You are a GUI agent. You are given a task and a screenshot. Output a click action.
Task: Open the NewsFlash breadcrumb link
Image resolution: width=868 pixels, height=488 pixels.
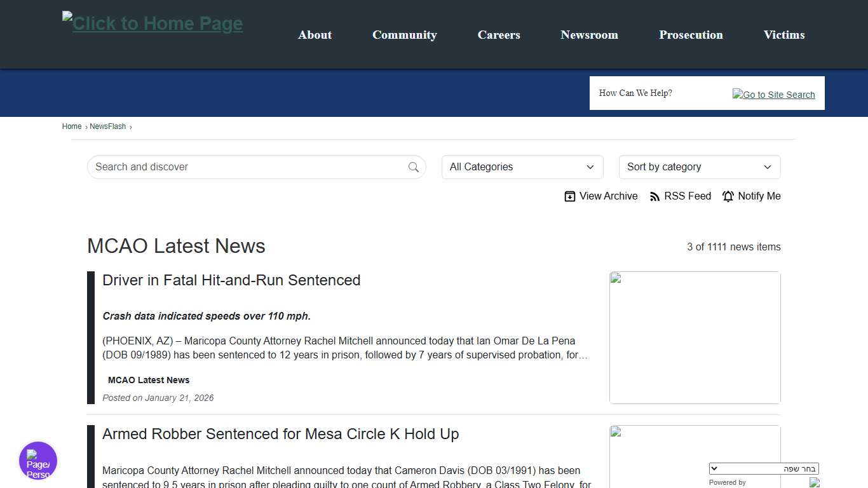coord(107,126)
